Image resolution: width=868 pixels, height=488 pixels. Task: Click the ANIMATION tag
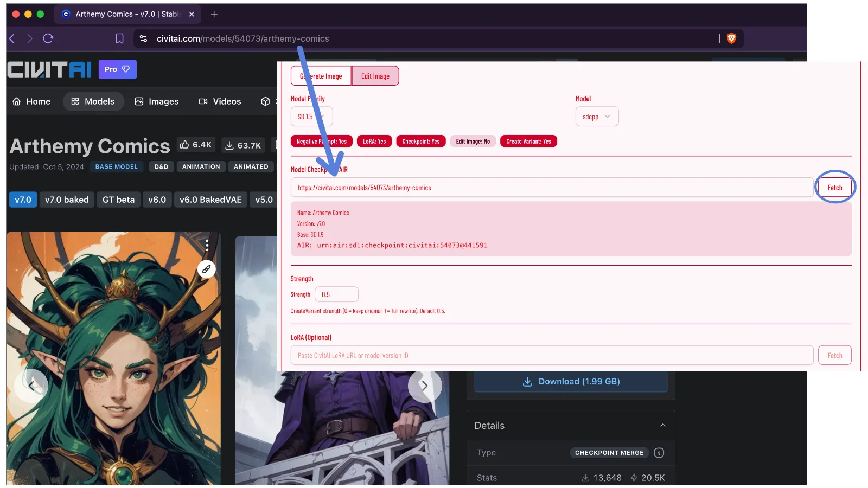click(201, 167)
